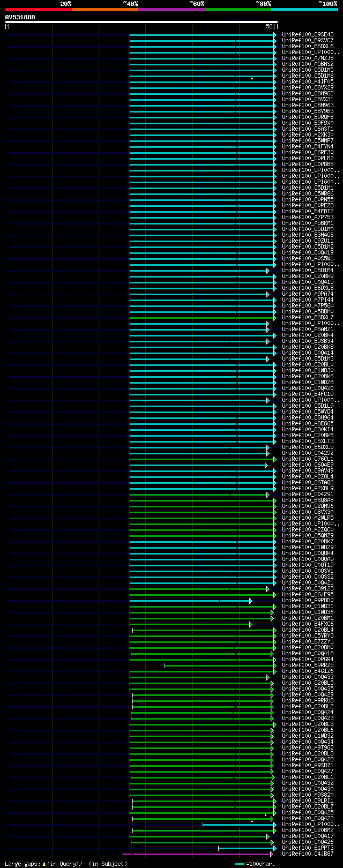Open hit UniRef100_B8Q8A8
343x868 pixels.
(308, 500)
